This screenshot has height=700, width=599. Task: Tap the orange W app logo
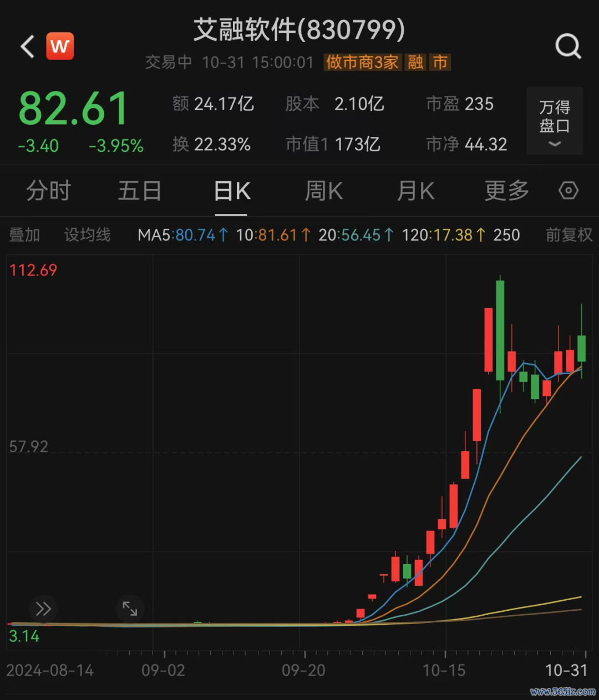point(60,46)
